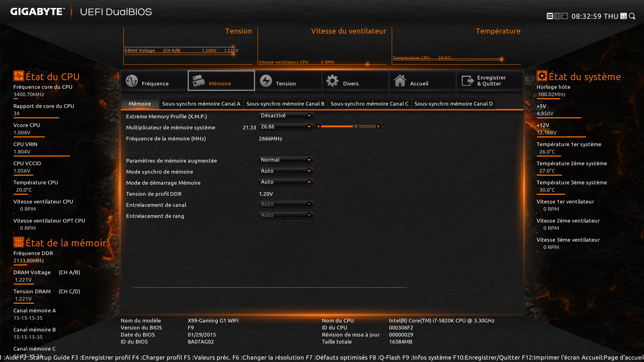This screenshot has height=362, width=644.
Task: Click the Température 3ème système 30.0°C reading
Action: point(547,190)
